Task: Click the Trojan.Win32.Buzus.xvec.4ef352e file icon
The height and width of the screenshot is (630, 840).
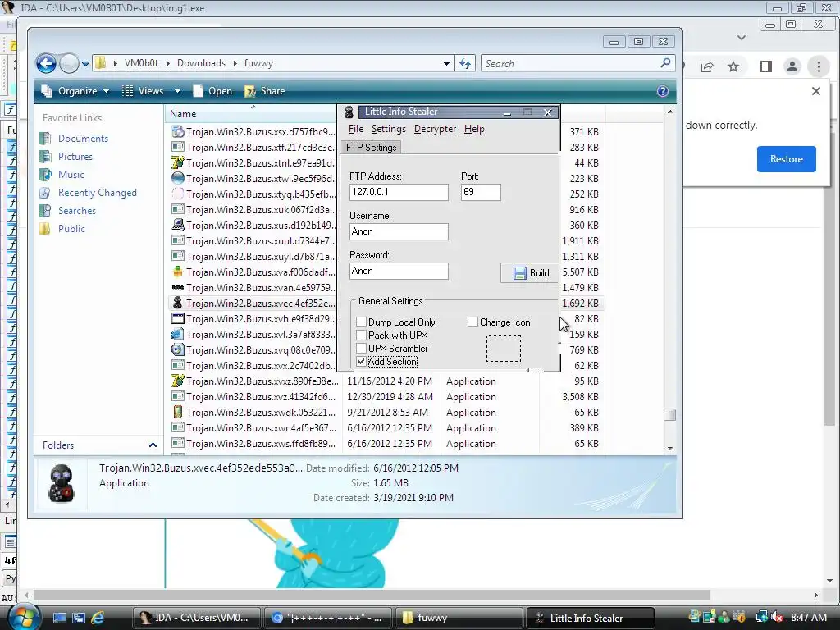Action: click(178, 304)
